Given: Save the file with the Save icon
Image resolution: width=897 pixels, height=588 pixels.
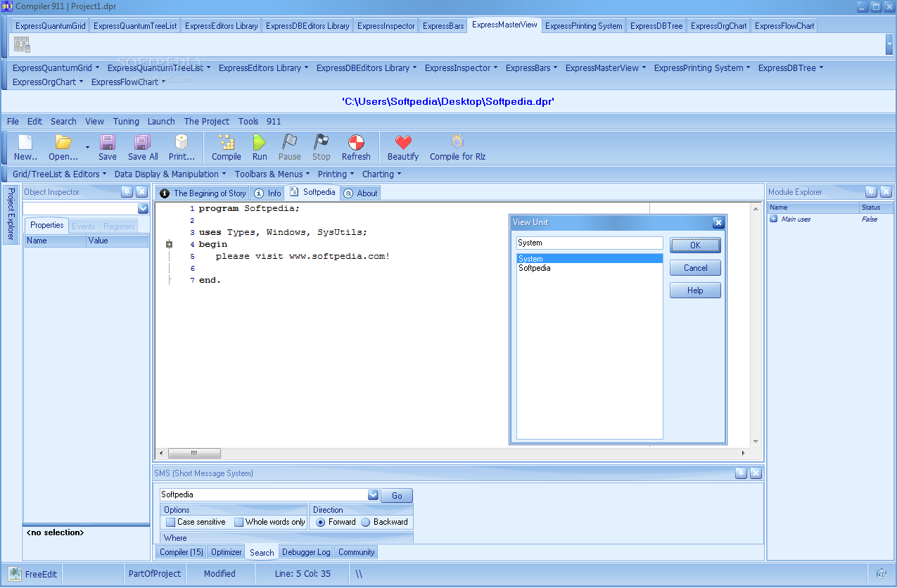Looking at the screenshot, I should [108, 143].
